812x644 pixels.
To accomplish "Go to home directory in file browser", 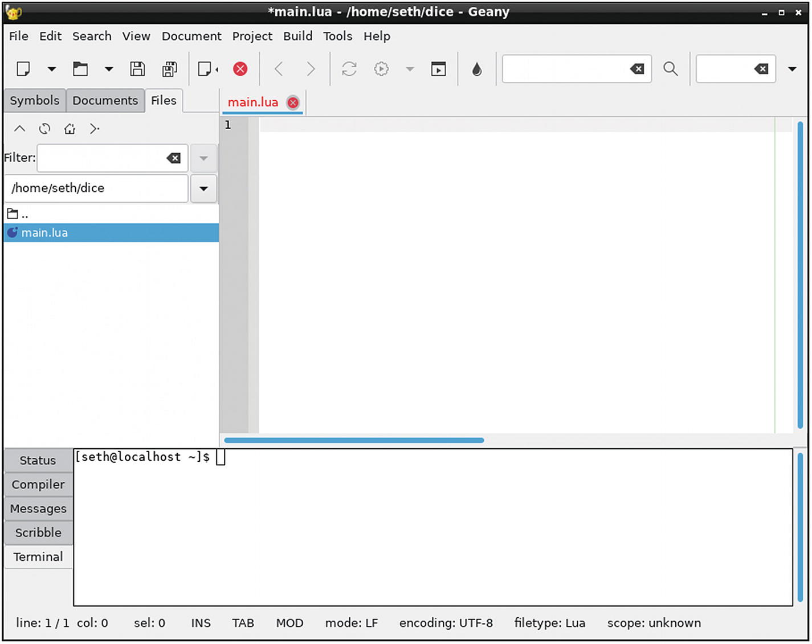I will 70,129.
